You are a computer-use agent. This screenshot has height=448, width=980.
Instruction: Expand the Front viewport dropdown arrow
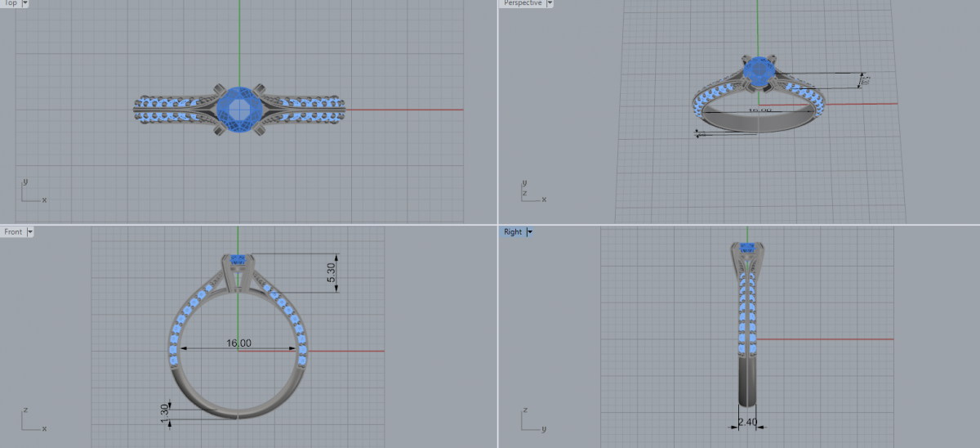click(30, 232)
